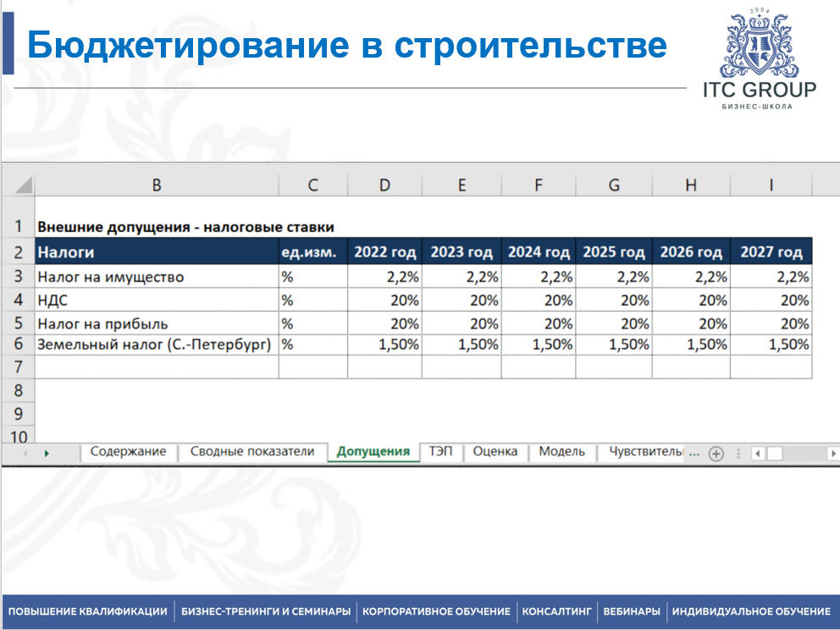This screenshot has height=630, width=840.
Task: Click the tab bar resize handle dots
Action: click(738, 453)
